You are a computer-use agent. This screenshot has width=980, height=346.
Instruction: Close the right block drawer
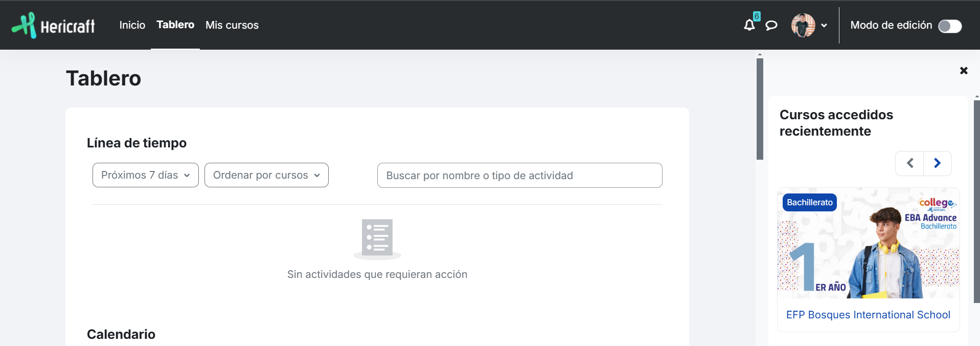pyautogui.click(x=964, y=71)
